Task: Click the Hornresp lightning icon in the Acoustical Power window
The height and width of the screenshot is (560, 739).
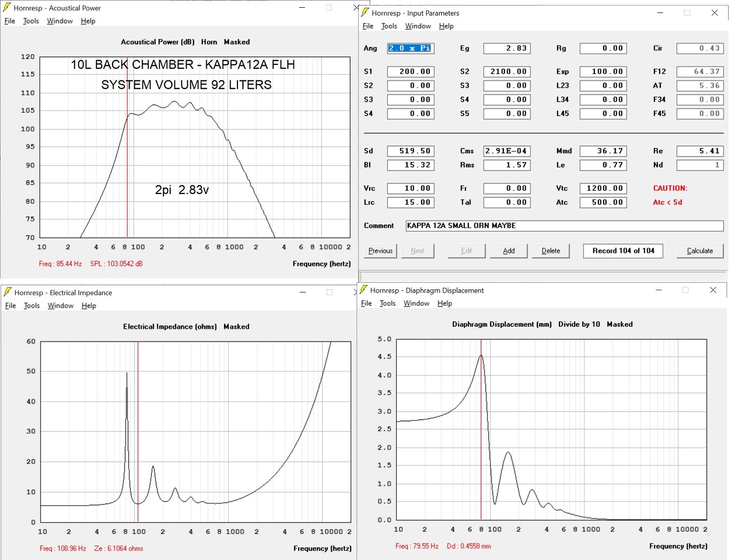Action: [7, 8]
